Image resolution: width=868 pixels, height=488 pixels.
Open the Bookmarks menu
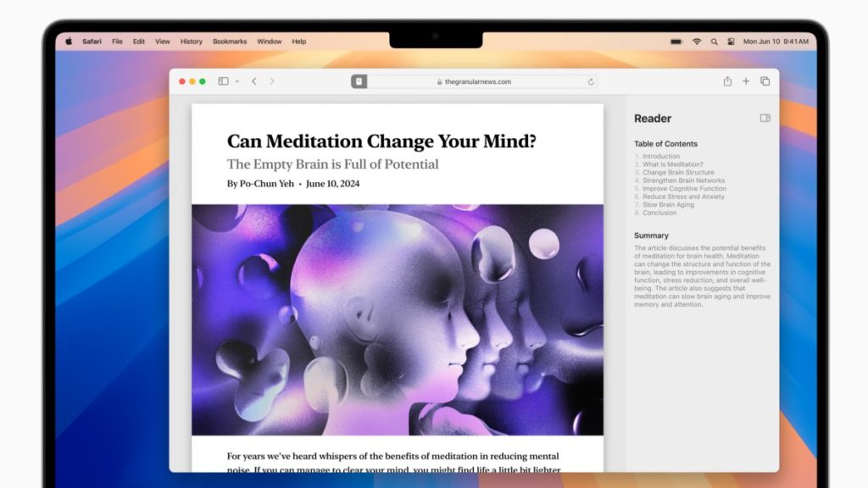229,41
